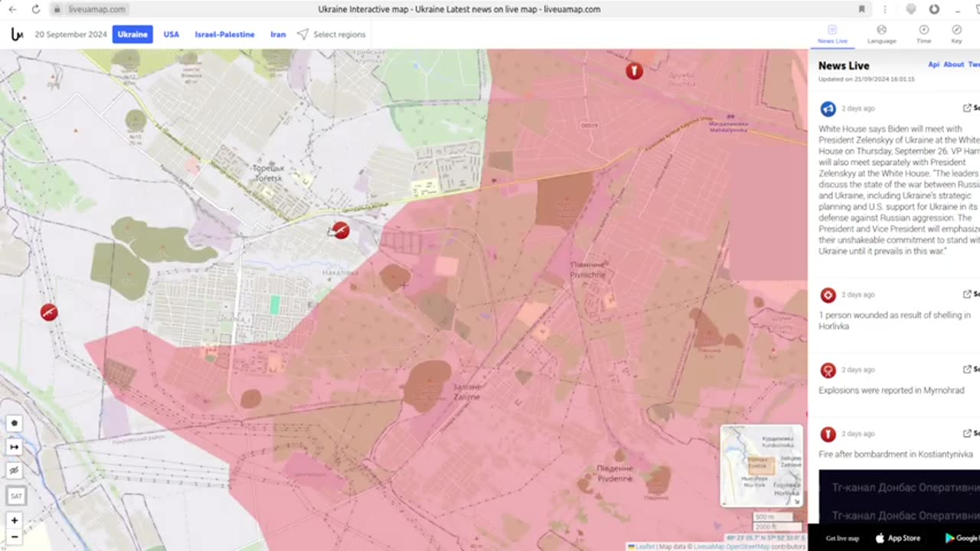Select the Ukraine region tab

132,34
